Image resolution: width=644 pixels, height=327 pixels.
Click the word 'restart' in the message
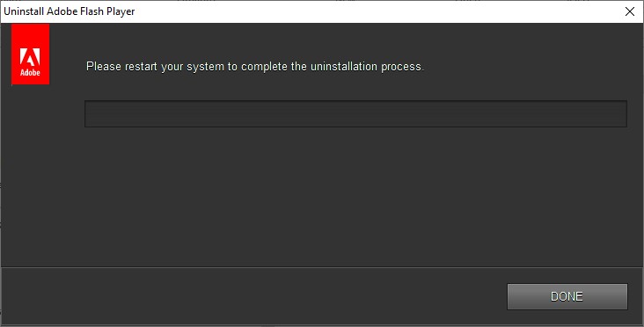click(141, 67)
